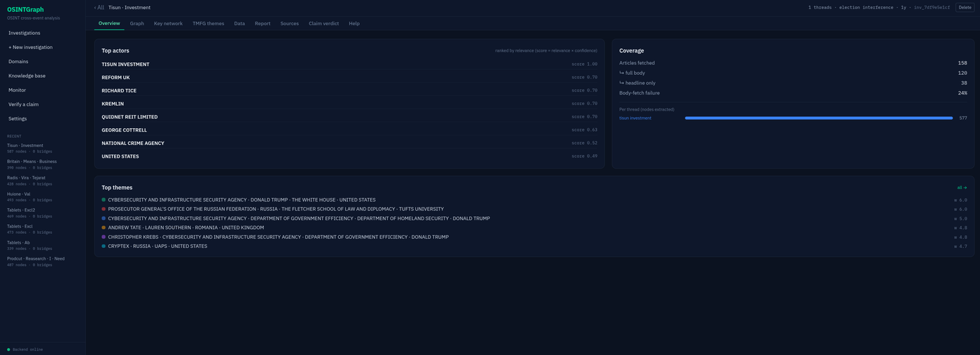Open recent investigation Tablets · Excl
Screen dimensions: 980x355
[x=43, y=228]
